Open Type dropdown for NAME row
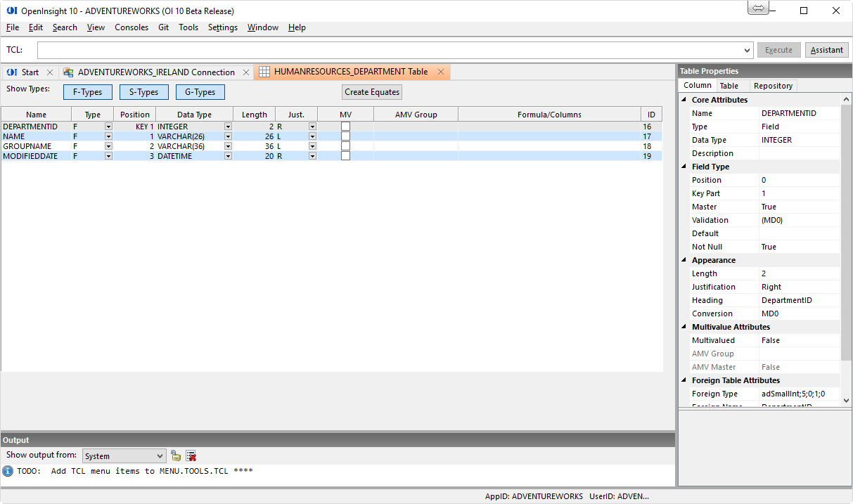853x504 pixels. coord(108,136)
